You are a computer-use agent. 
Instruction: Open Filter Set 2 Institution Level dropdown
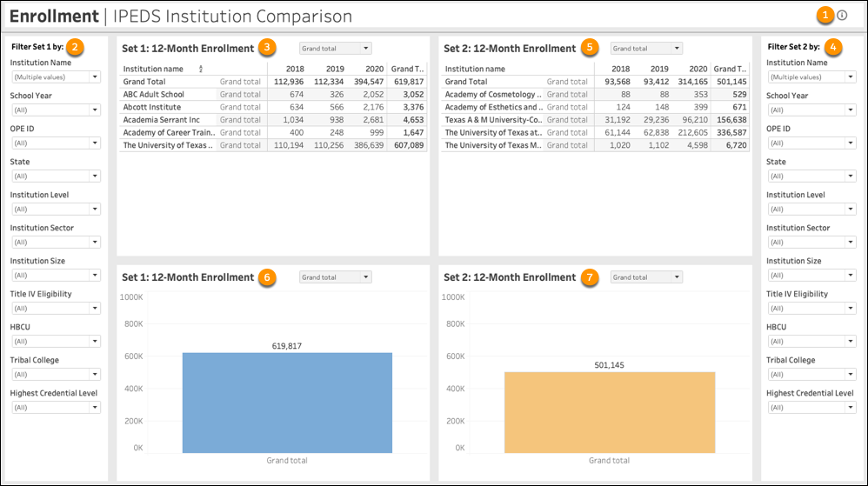pyautogui.click(x=812, y=210)
